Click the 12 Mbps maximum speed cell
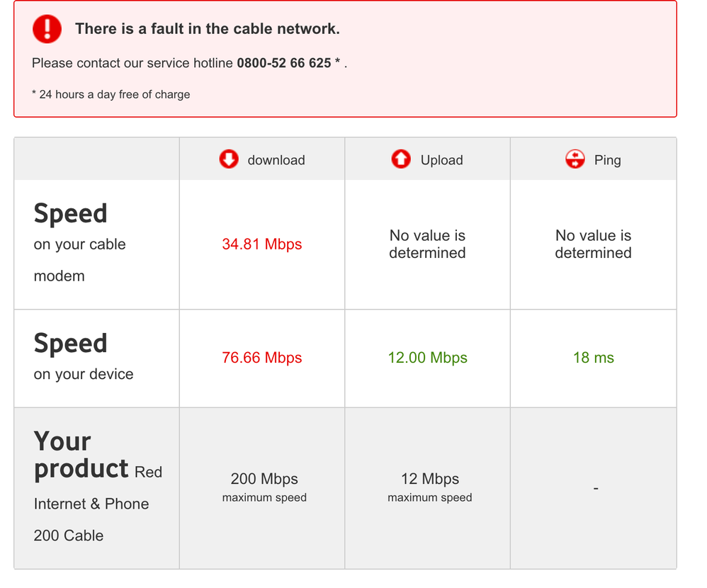The width and height of the screenshot is (707, 588). (429, 487)
